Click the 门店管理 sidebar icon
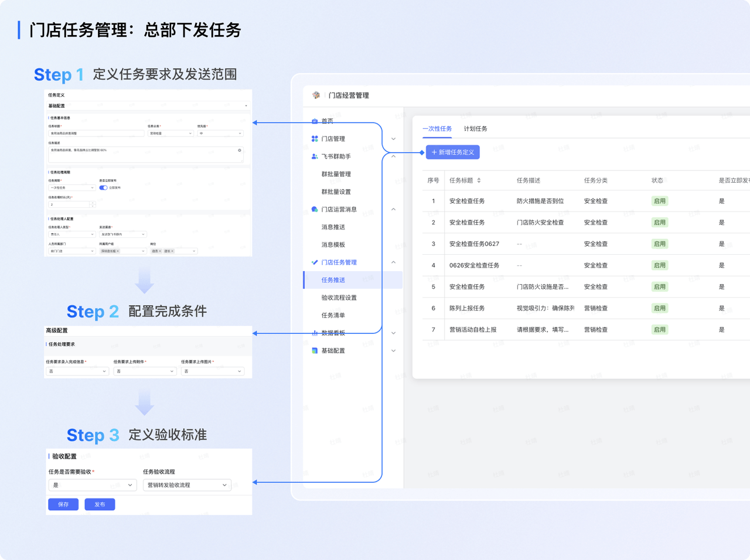 pos(315,139)
